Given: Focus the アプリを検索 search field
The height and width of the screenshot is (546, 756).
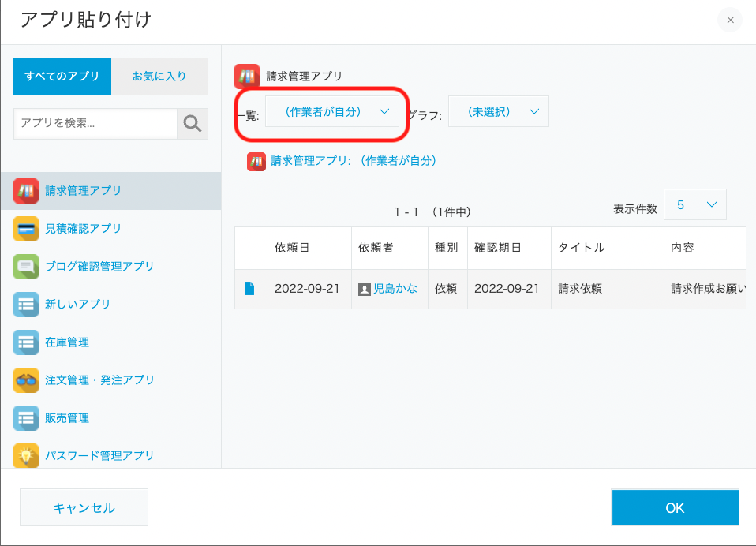Looking at the screenshot, I should click(95, 124).
